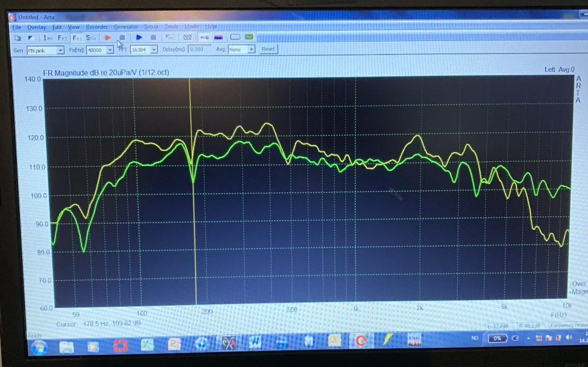Switch to Imp impulse response mode
Screen dimensions: 588x367
click(x=48, y=38)
